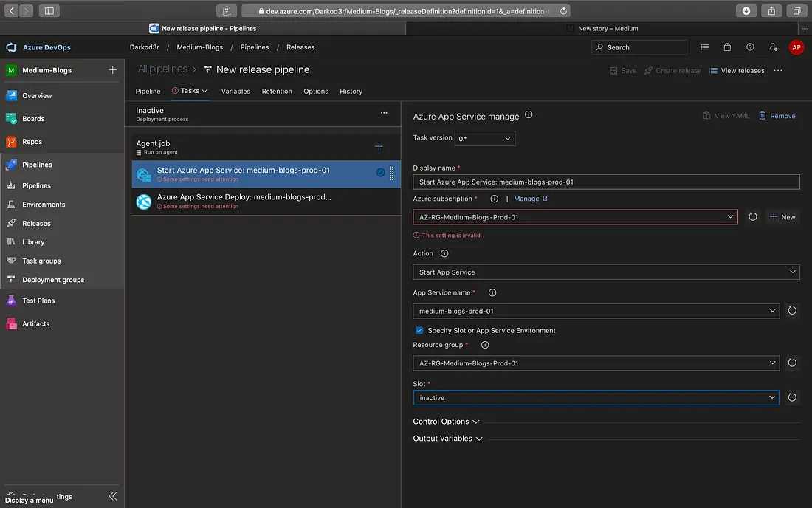This screenshot has width=812, height=508.
Task: Open the Tasks tab dropdown
Action: (x=190, y=91)
